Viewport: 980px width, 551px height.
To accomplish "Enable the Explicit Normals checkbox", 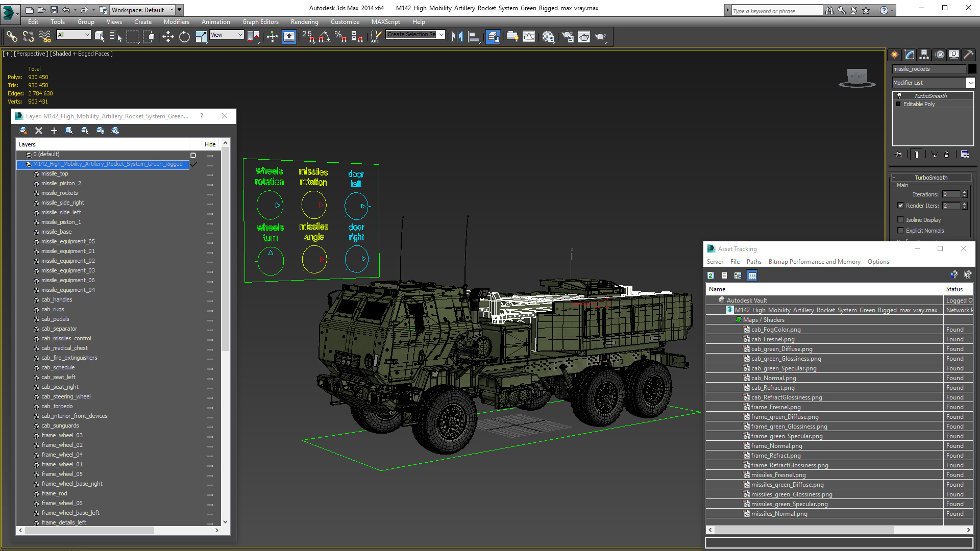I will (900, 231).
